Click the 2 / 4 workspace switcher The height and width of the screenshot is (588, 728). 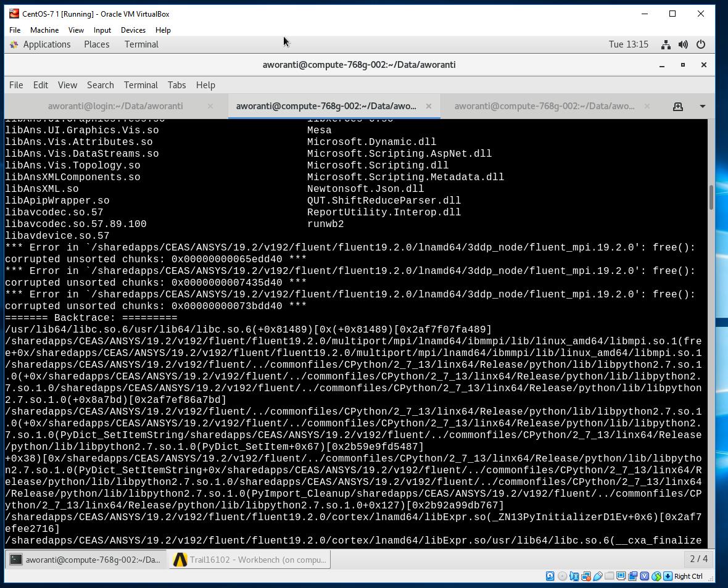pos(699,559)
